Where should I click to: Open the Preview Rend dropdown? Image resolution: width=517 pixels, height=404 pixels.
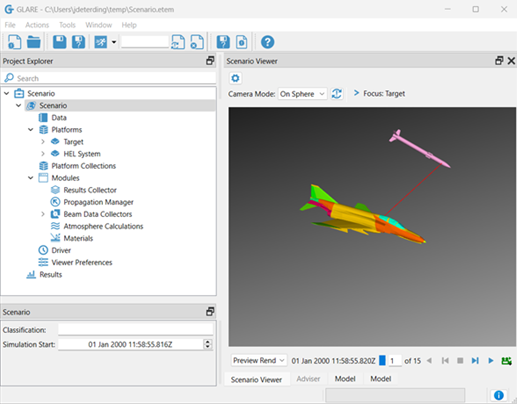coord(259,360)
